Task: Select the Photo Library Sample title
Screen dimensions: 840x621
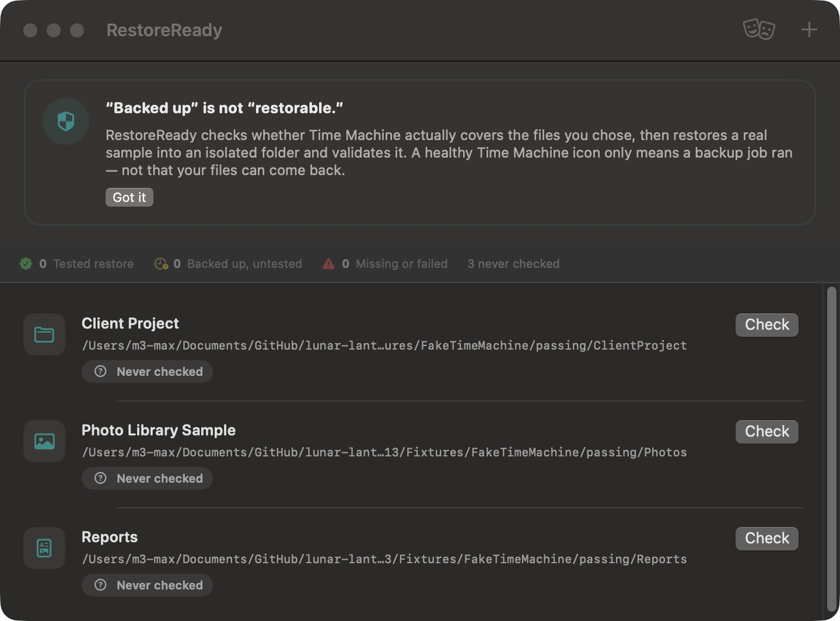Action: click(x=159, y=430)
